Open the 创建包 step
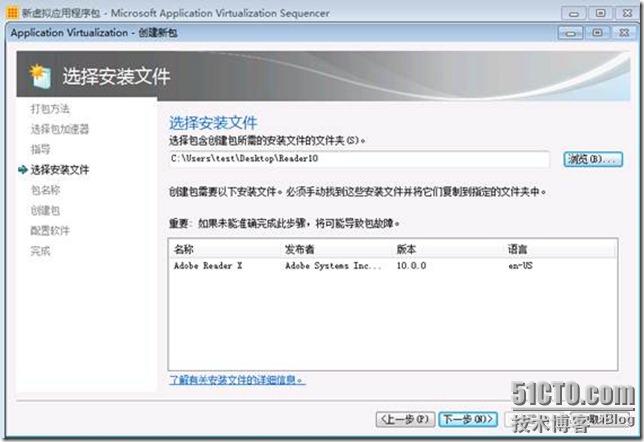The width and height of the screenshot is (644, 442). pos(45,210)
